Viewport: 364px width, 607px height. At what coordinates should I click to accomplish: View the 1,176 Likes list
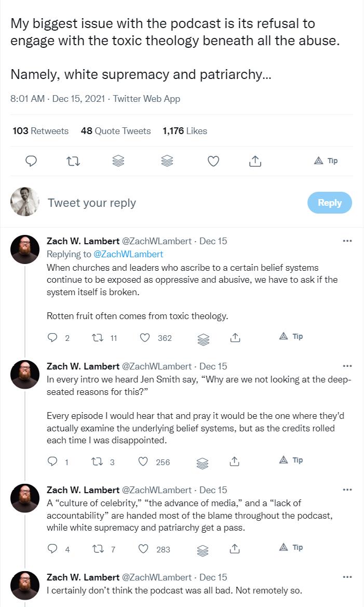point(185,131)
